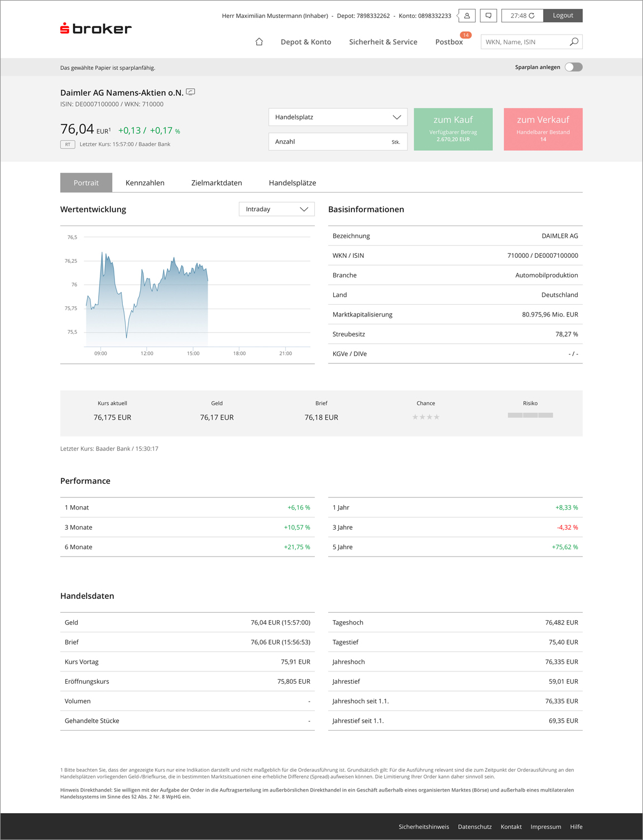Image resolution: width=643 pixels, height=840 pixels.
Task: Click the Kurs Vortag 75,91 EUR value
Action: click(x=295, y=662)
